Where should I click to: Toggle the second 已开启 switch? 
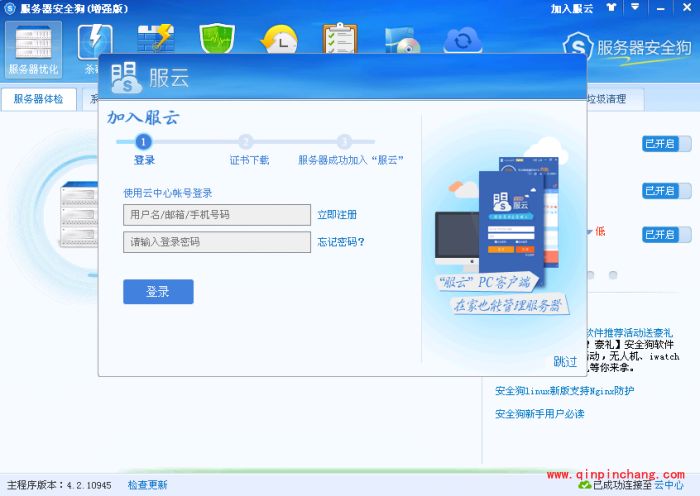(x=667, y=191)
